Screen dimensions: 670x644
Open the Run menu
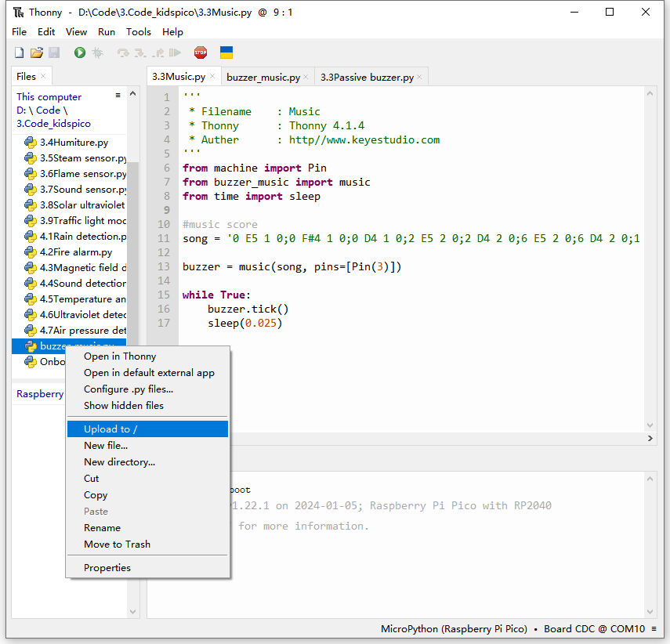107,32
